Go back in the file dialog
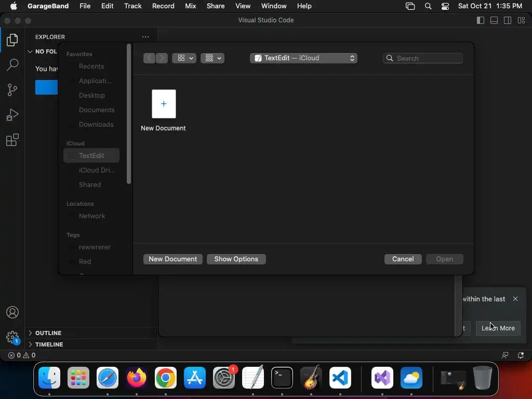Image resolution: width=532 pixels, height=399 pixels. click(x=149, y=58)
